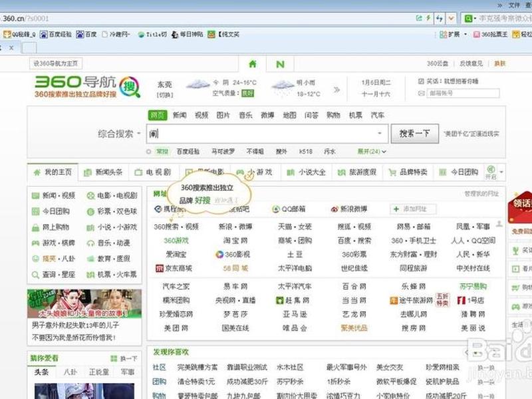This screenshot has width=532, height=399.
Task: Open the 淘宝网 link
Action: point(235,241)
